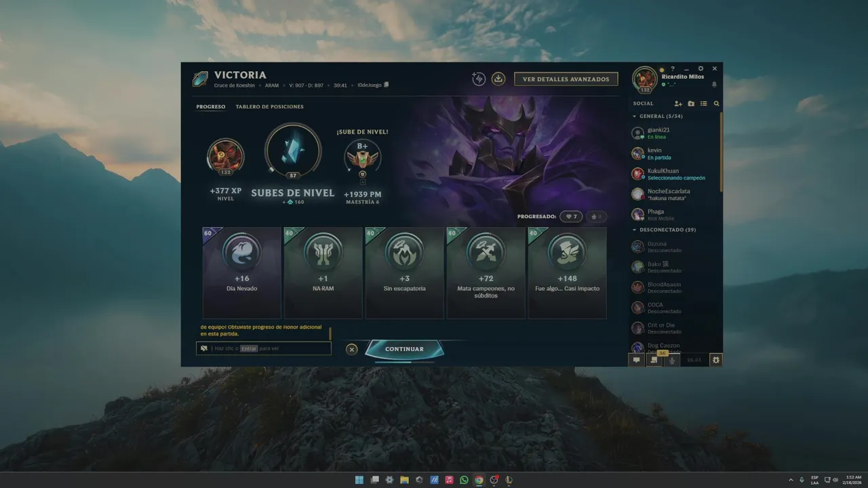The width and height of the screenshot is (868, 488).
Task: Open File Explorer from the taskbar
Action: point(404,480)
